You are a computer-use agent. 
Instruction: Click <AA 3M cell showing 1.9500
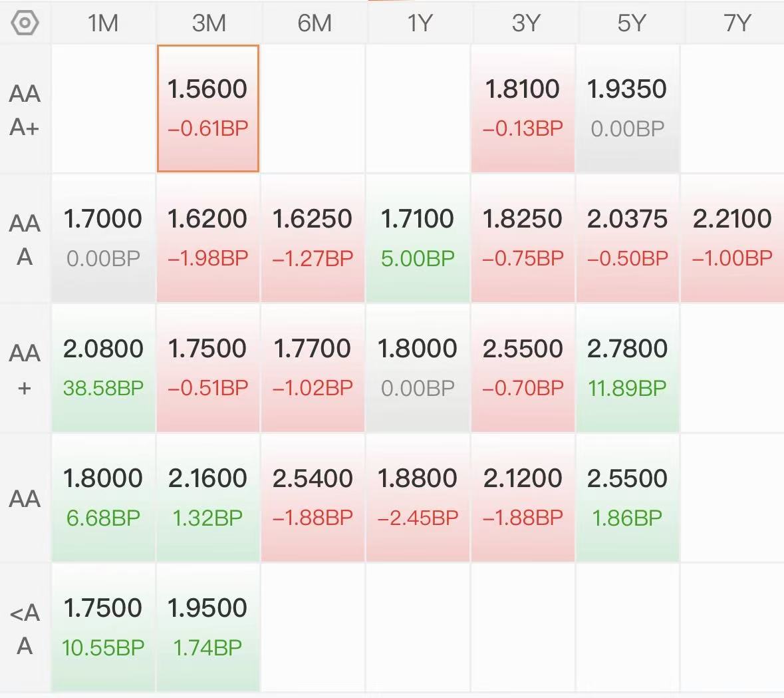tap(208, 627)
